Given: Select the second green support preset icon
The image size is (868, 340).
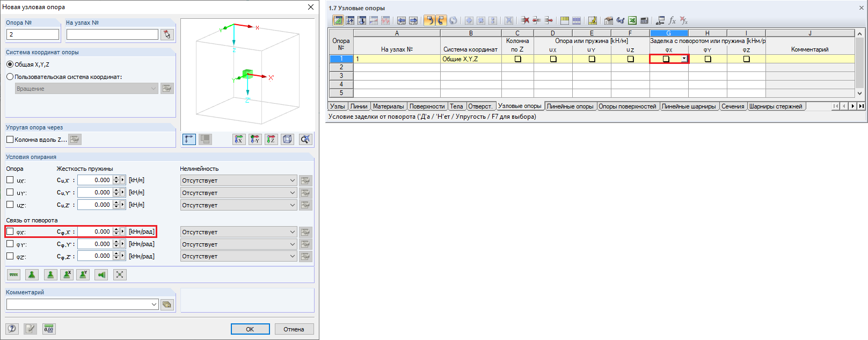Looking at the screenshot, I should (32, 274).
